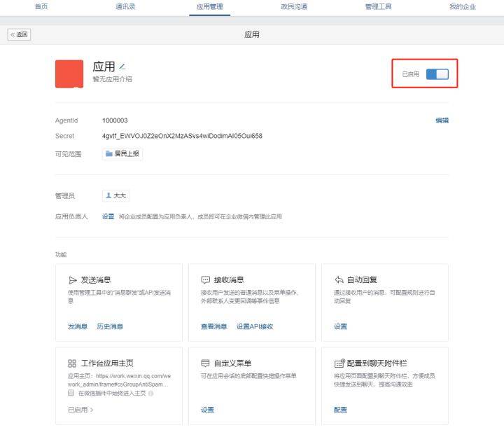Click the auto-reply arrow icon
504x430 pixels.
point(339,279)
